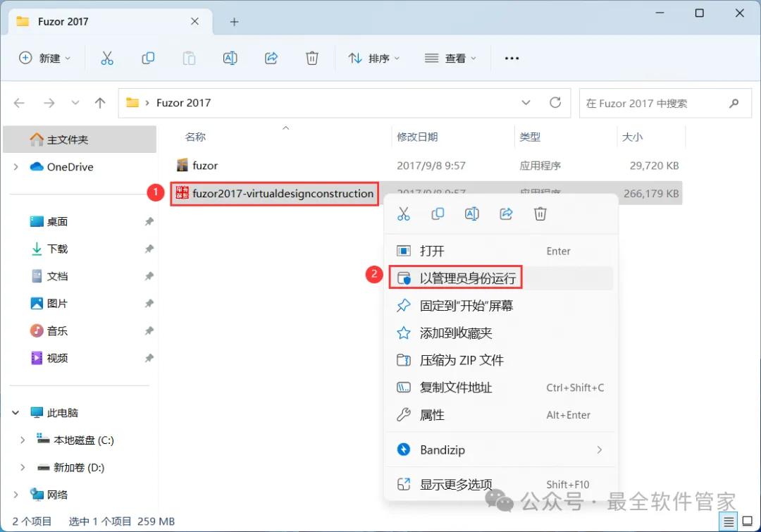Image resolution: width=761 pixels, height=532 pixels.
Task: Expand the 网络 tree node
Action: pos(16,495)
